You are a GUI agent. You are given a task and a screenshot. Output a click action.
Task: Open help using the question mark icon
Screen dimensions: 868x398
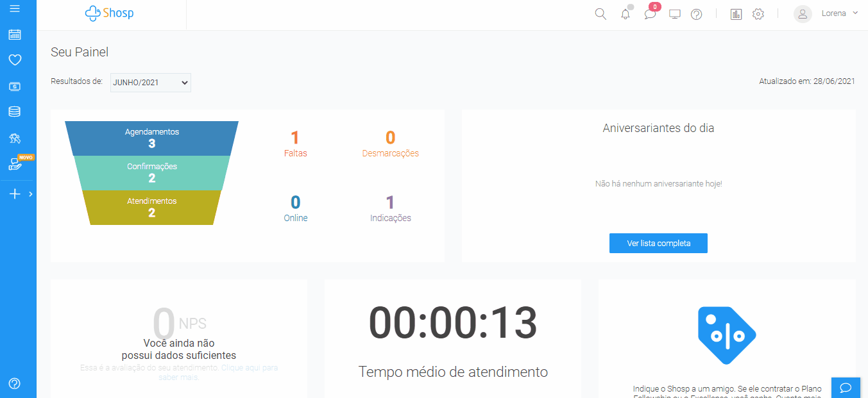(x=697, y=13)
